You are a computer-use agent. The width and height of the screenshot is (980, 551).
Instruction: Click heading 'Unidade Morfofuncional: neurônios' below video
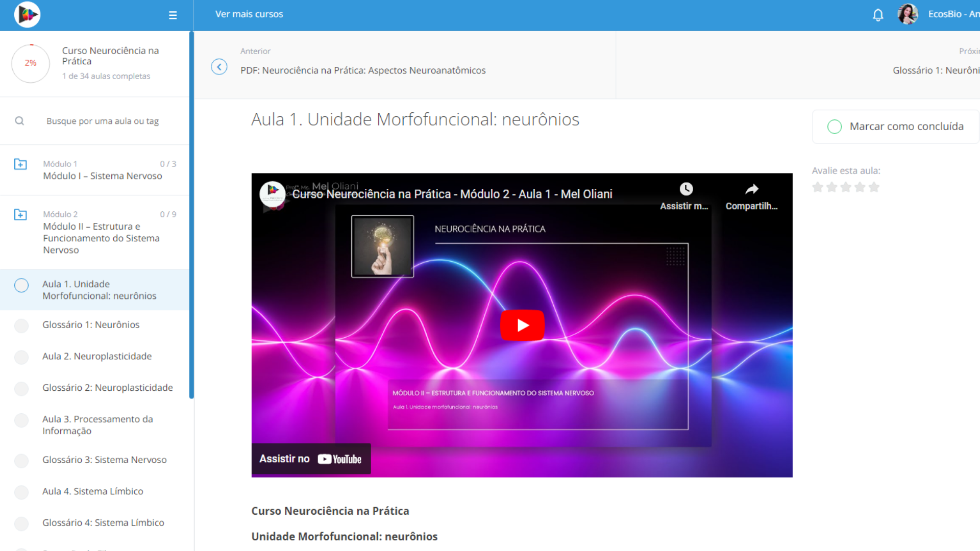coord(345,536)
